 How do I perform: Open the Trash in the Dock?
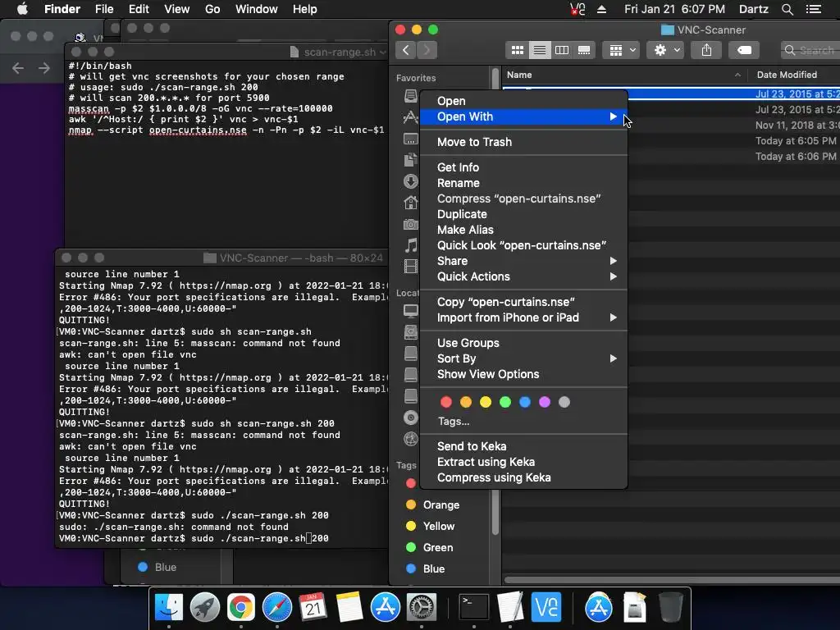670,608
